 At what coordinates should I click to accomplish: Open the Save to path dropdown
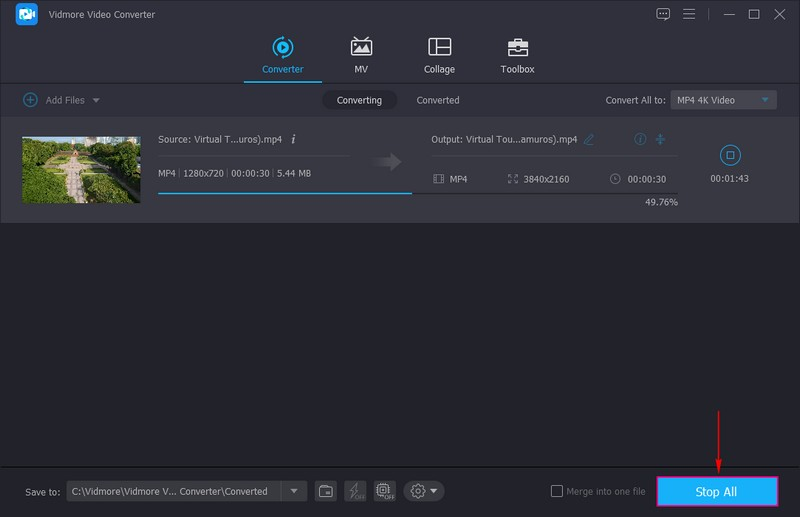[293, 491]
